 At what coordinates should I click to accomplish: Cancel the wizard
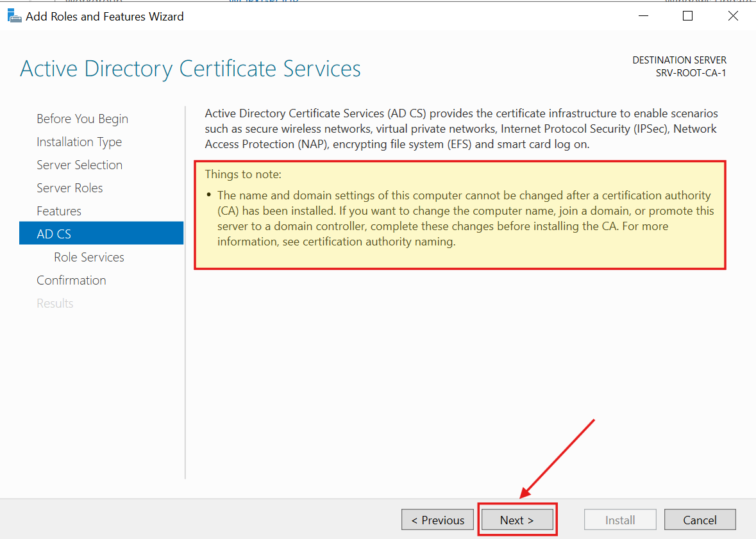click(x=700, y=519)
